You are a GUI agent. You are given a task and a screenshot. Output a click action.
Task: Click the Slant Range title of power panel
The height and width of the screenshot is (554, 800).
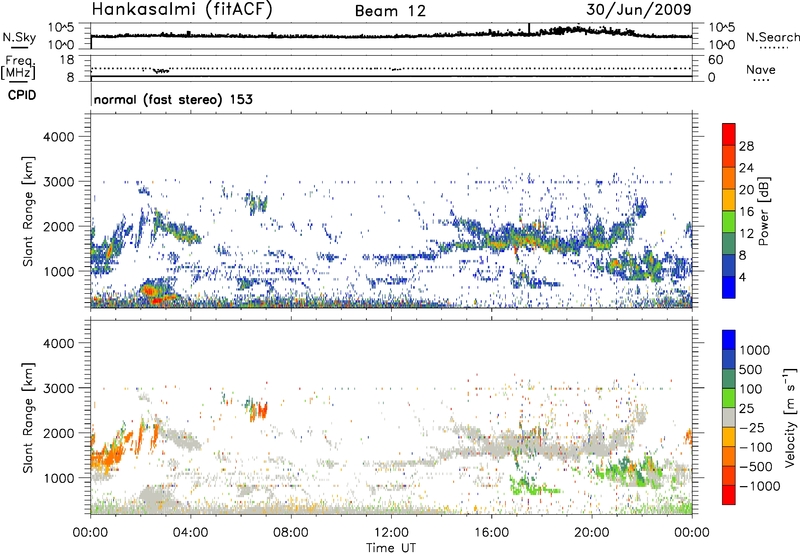pos(28,211)
